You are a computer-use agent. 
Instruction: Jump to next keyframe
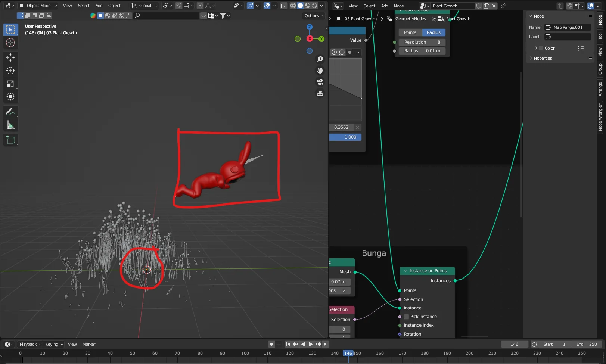click(x=318, y=344)
